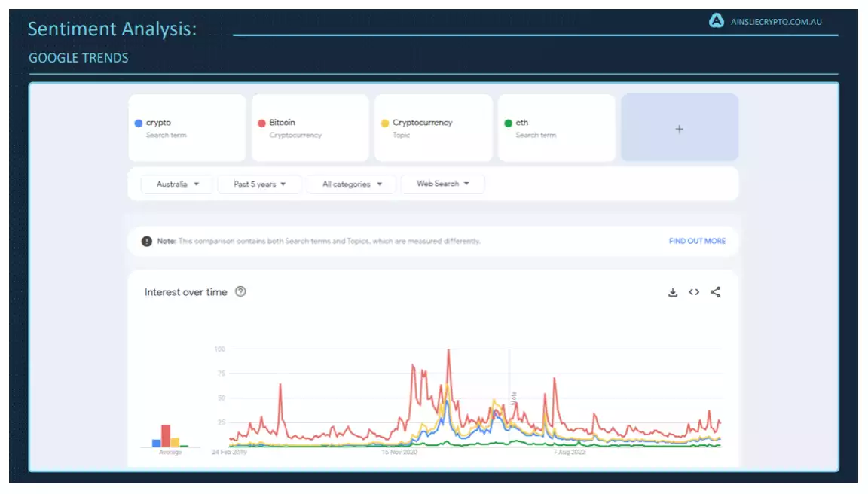Viewport: 868px width, 494px height.
Task: Select the Cryptocurrency topic card
Action: pos(432,128)
